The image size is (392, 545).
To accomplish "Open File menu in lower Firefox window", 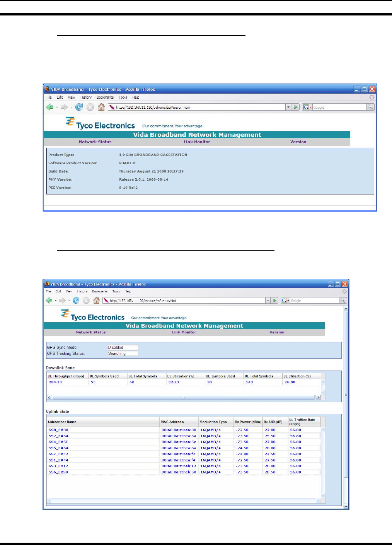I will point(48,292).
